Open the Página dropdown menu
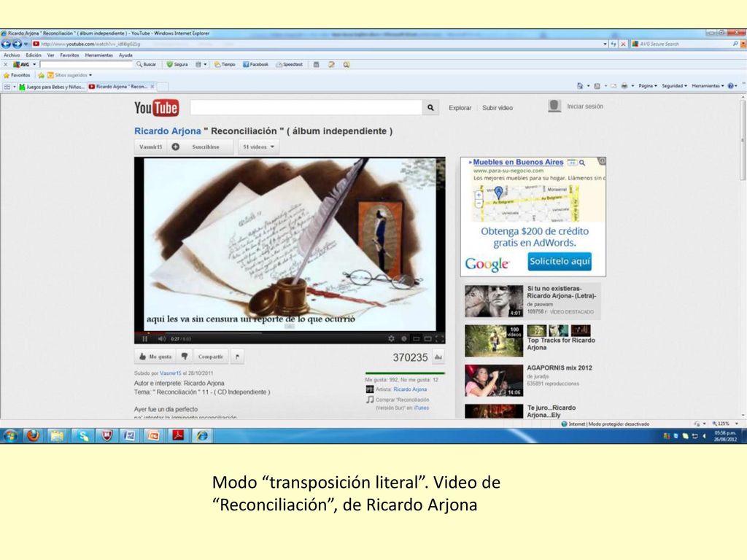 pyautogui.click(x=648, y=86)
